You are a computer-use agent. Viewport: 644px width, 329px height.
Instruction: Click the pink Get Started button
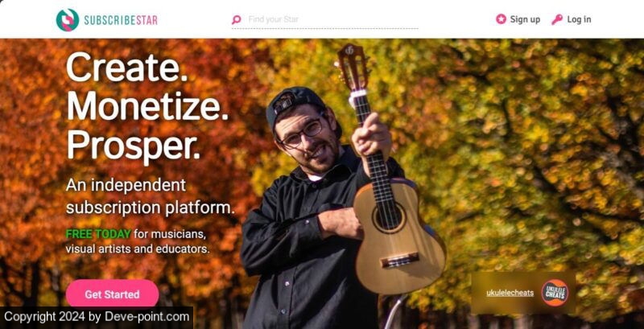112,294
